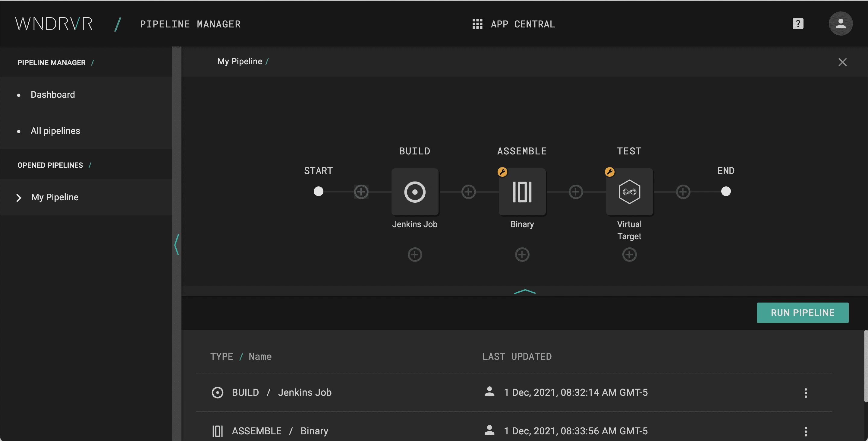Click the wrench badge on Virtual Target node
The height and width of the screenshot is (441, 868).
(609, 172)
